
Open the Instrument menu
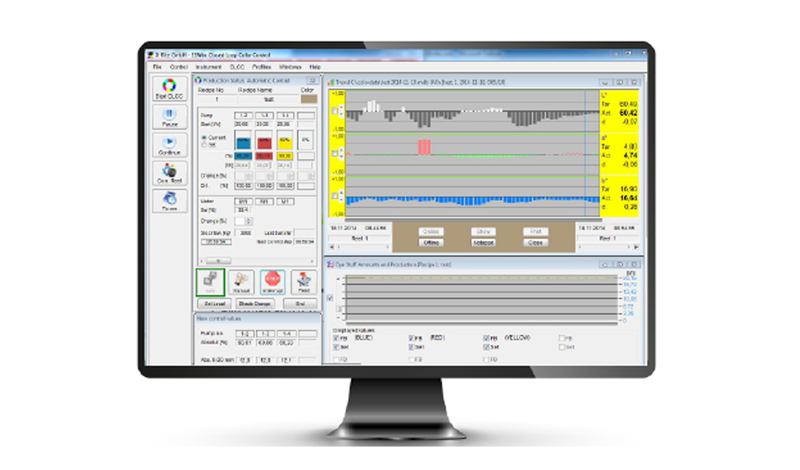coord(209,67)
